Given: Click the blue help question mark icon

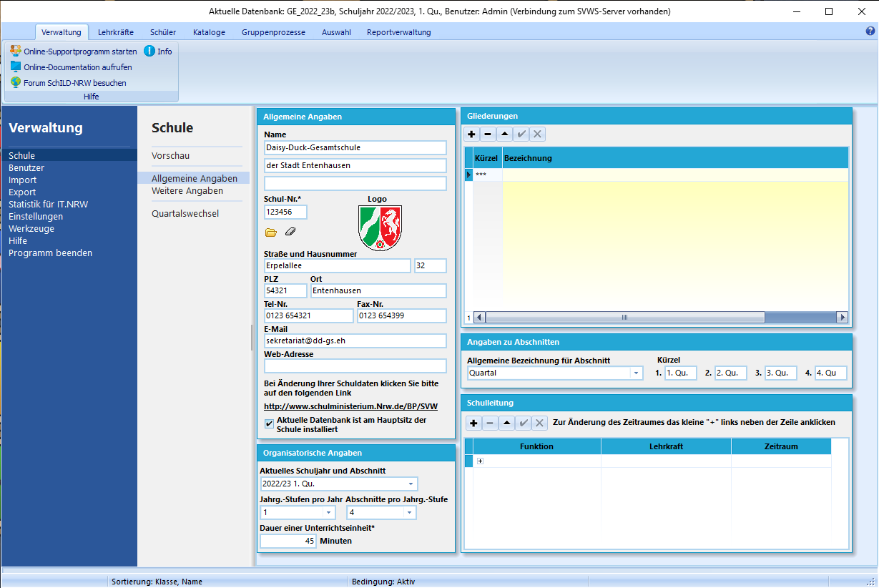Looking at the screenshot, I should [x=870, y=31].
